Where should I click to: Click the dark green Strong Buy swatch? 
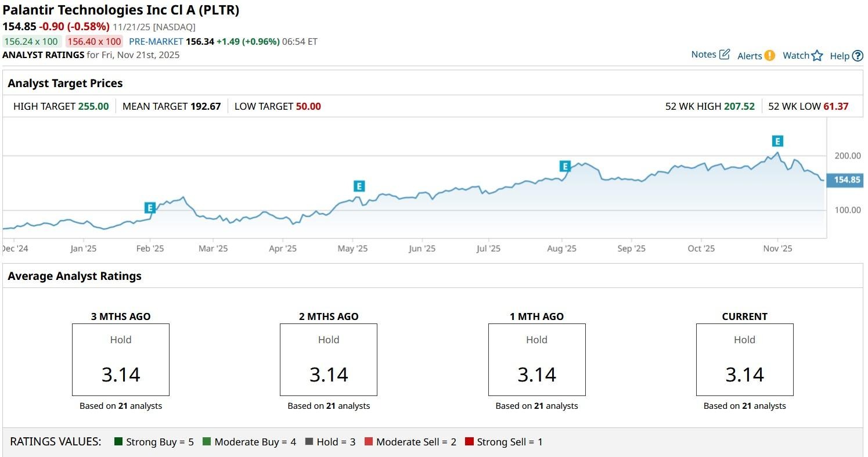point(118,442)
